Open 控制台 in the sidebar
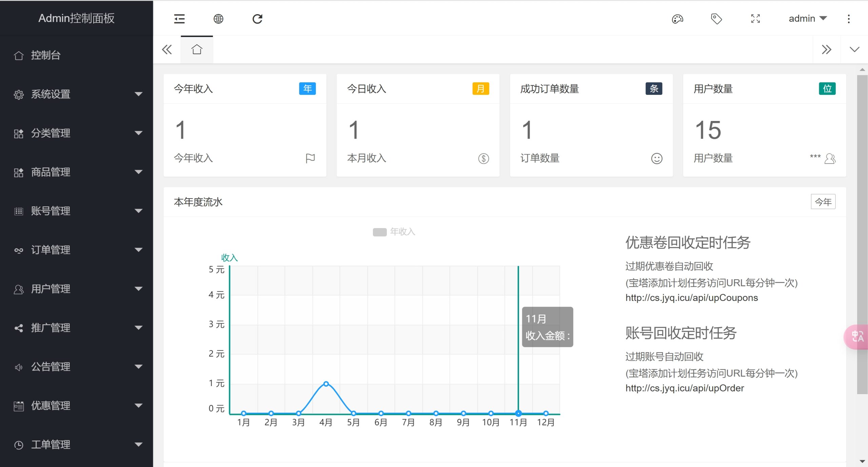This screenshot has height=467, width=868. point(76,55)
